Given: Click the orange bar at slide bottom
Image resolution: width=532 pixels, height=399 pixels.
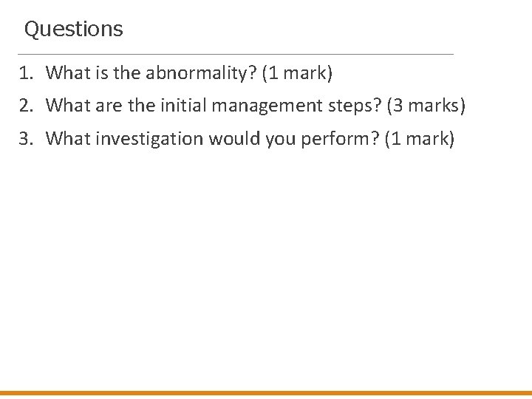Looking at the screenshot, I should coord(266,393).
